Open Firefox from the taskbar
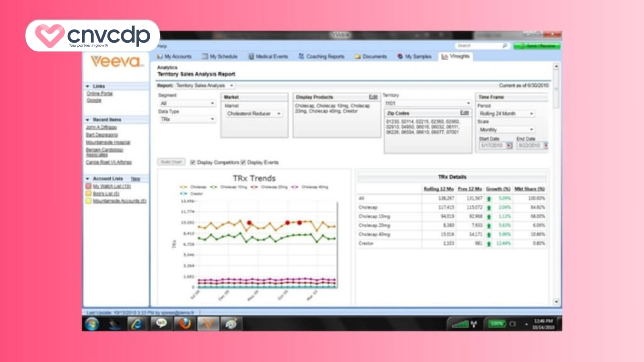This screenshot has height=362, width=644. click(x=185, y=324)
